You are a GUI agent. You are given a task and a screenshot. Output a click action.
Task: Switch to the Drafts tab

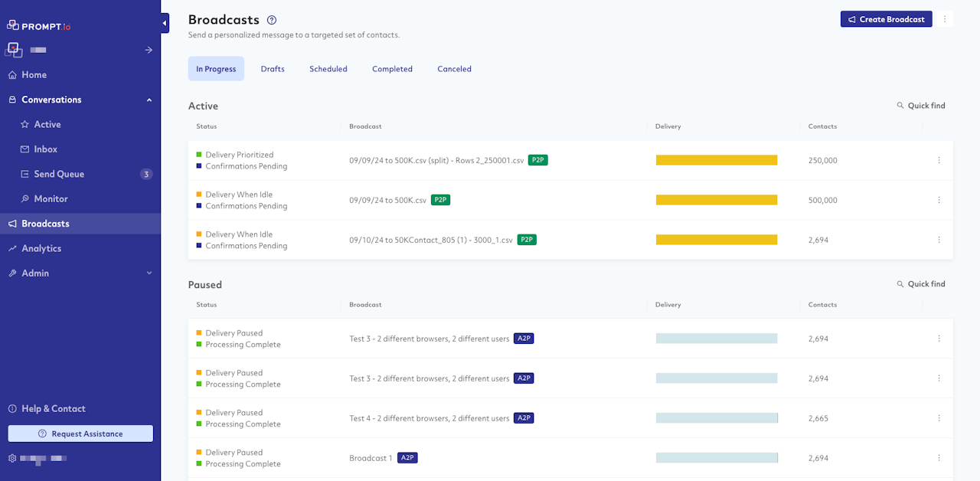[273, 69]
